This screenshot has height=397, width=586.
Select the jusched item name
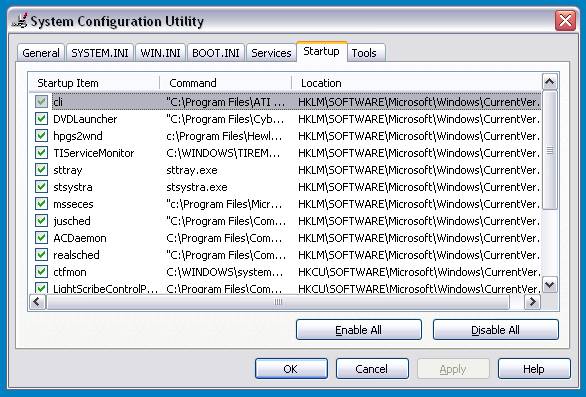tap(72, 221)
